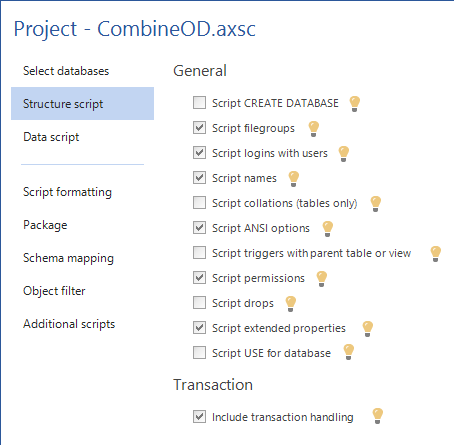Image resolution: width=454 pixels, height=445 pixels.
Task: Check Script USE for database
Action: pyautogui.click(x=199, y=353)
